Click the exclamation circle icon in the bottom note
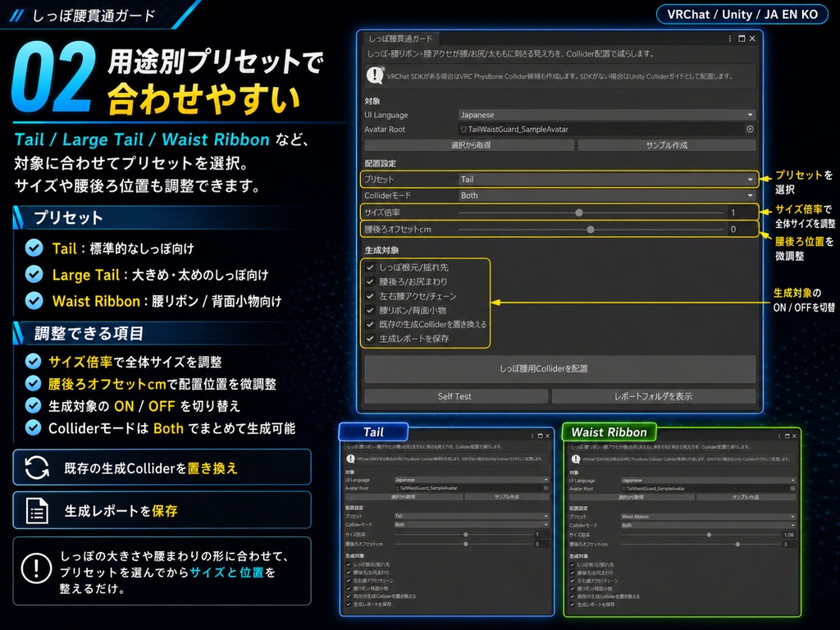 click(x=36, y=568)
